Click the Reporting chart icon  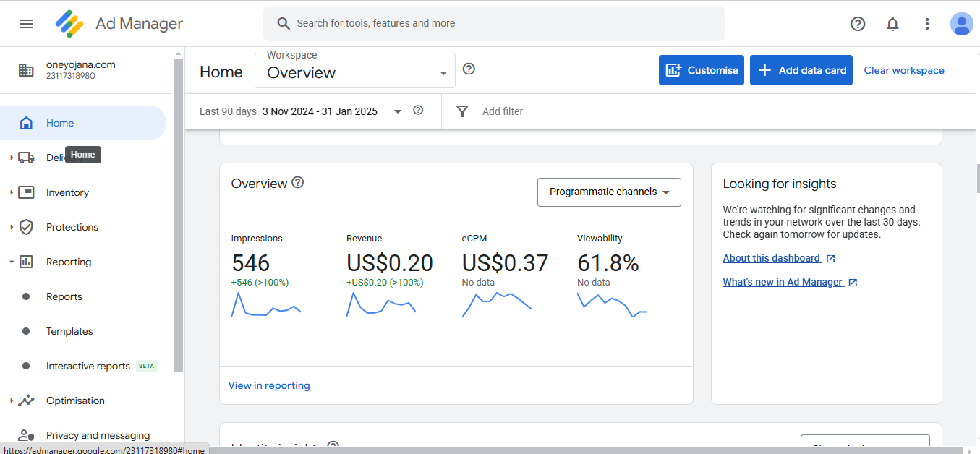pyautogui.click(x=26, y=262)
